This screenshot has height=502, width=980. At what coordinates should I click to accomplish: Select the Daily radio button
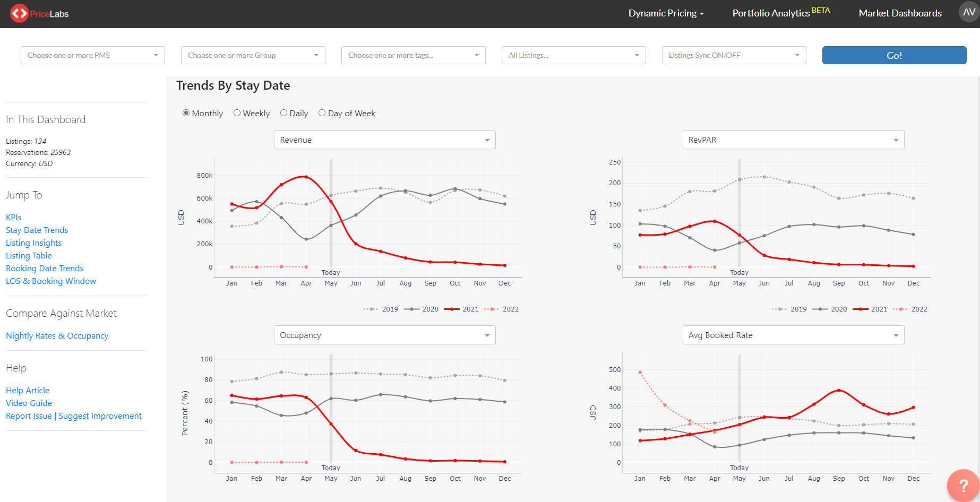point(283,113)
